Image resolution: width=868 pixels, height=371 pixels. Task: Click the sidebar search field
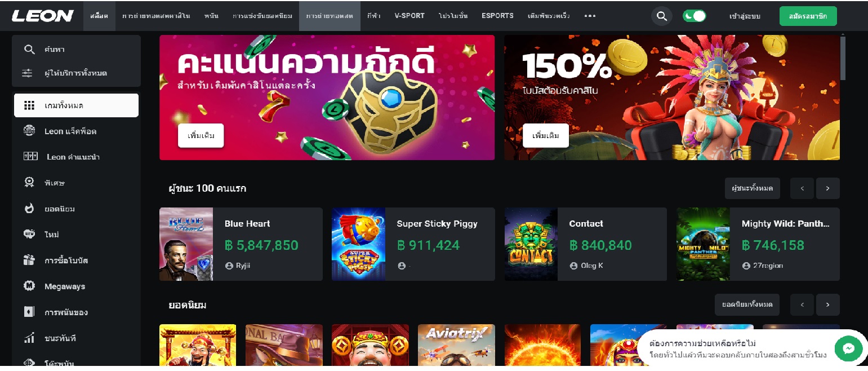click(76, 49)
